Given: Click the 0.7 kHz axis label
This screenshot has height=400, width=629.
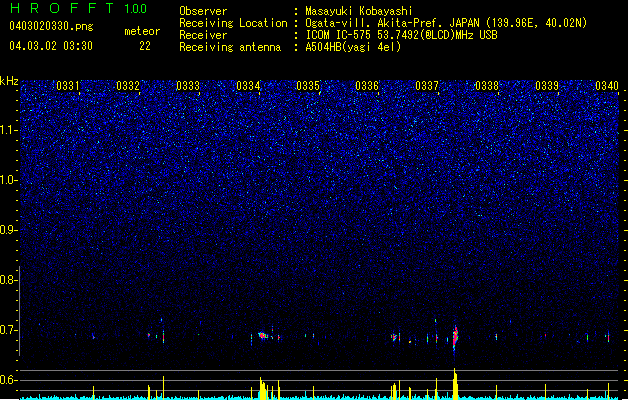Looking at the screenshot, I should coord(9,330).
